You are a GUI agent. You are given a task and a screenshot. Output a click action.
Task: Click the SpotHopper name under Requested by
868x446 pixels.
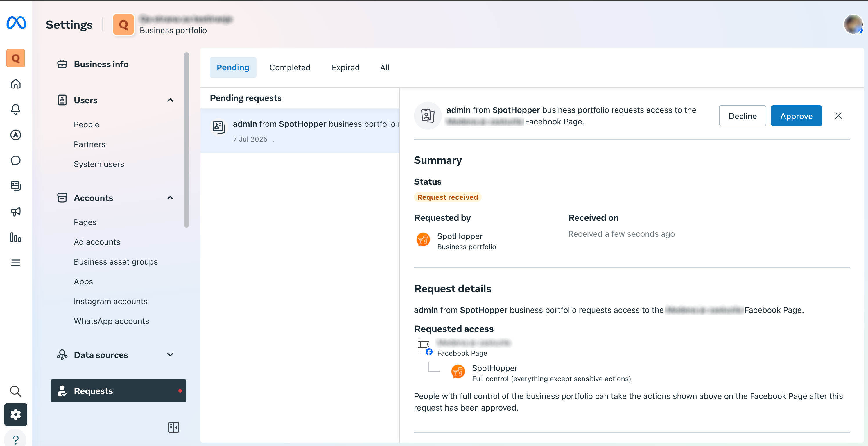click(x=460, y=236)
